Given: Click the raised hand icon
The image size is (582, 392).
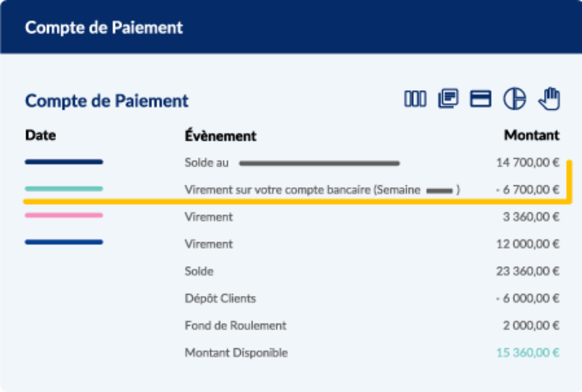Looking at the screenshot, I should pos(549,98).
